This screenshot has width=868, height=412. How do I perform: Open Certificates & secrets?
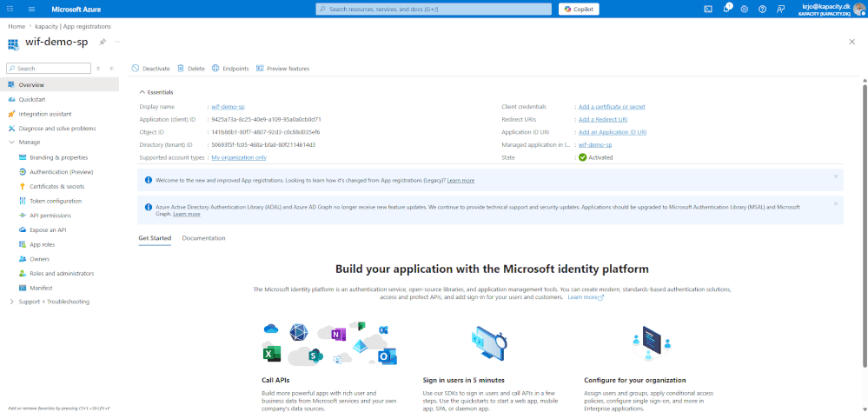point(59,187)
